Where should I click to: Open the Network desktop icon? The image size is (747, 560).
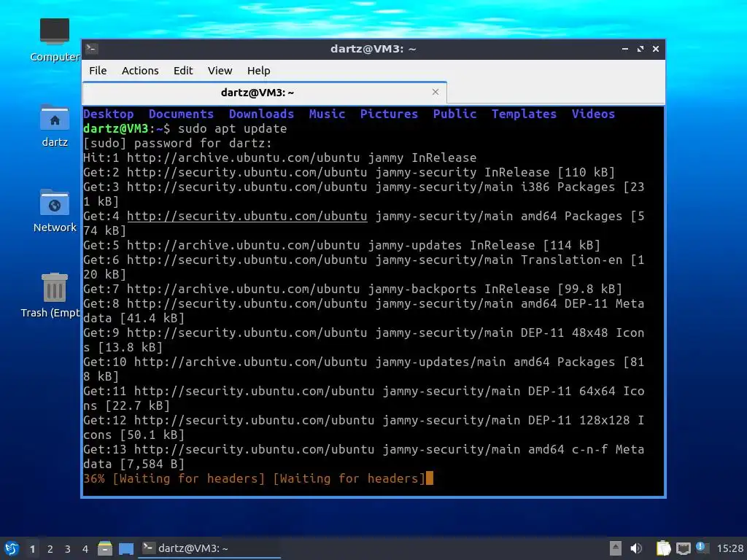click(54, 211)
